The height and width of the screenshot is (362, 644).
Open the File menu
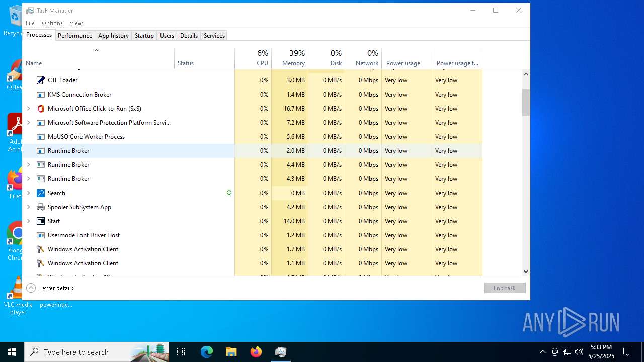[30, 23]
